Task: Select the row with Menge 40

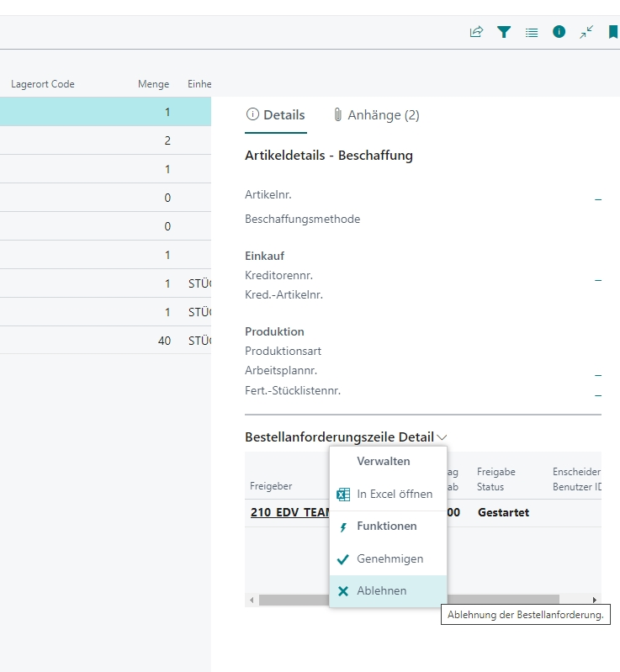Action: click(x=105, y=341)
